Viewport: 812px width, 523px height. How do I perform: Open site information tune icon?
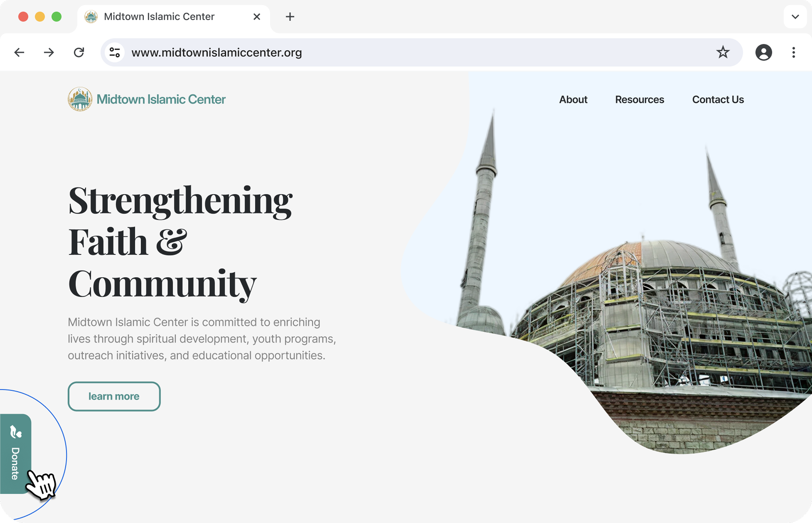(115, 52)
